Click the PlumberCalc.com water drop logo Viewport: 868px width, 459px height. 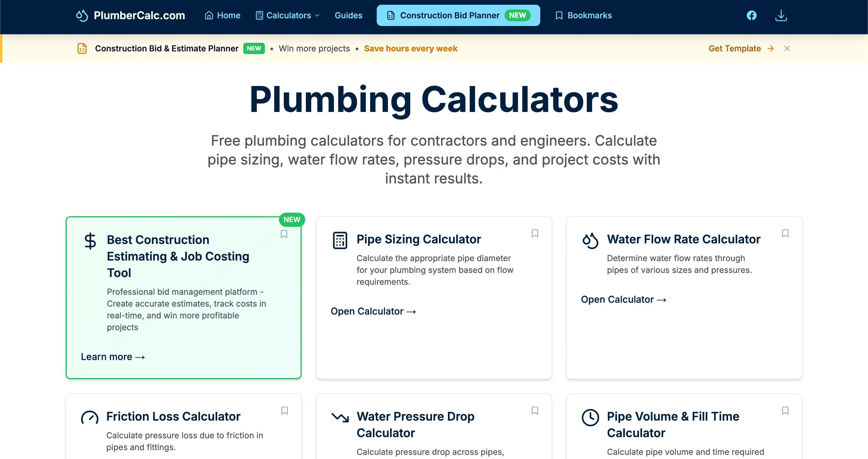82,15
